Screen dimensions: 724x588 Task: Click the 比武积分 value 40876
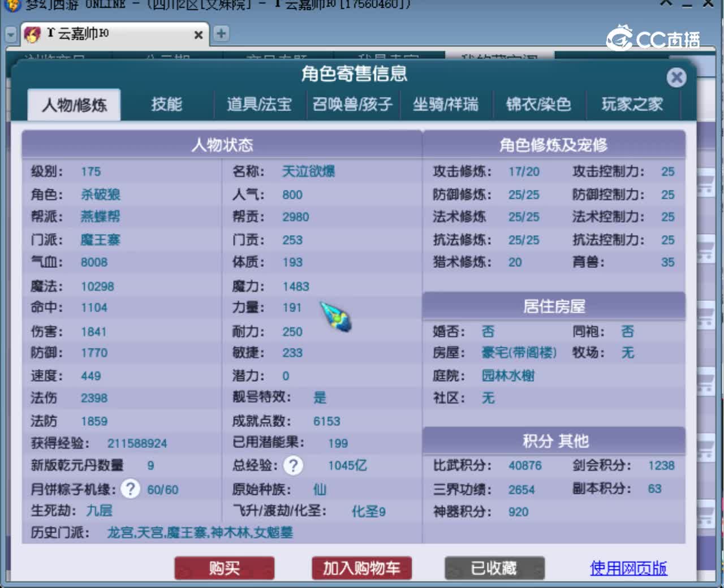(525, 466)
